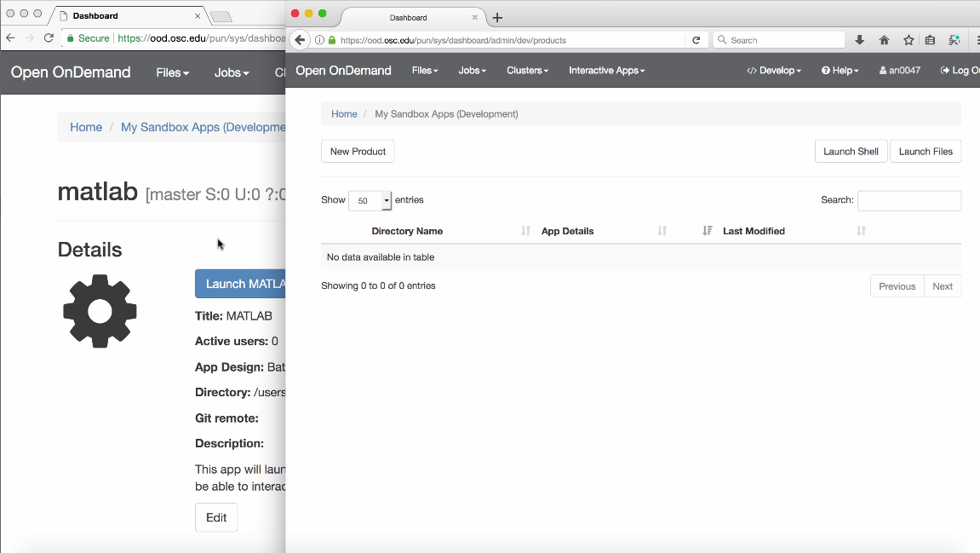Open the Clusters menu in Firefox window
Screen dimensions: 980x553
coord(527,71)
